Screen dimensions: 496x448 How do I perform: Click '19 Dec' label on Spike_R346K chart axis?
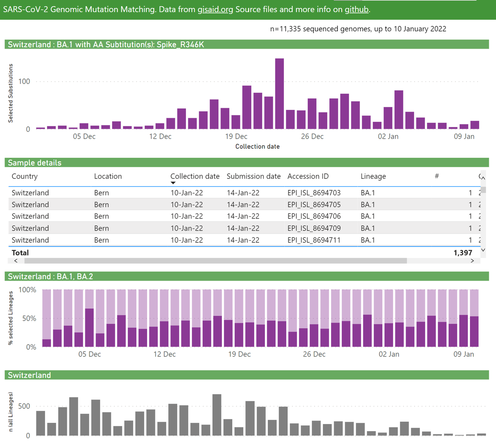pyautogui.click(x=236, y=137)
